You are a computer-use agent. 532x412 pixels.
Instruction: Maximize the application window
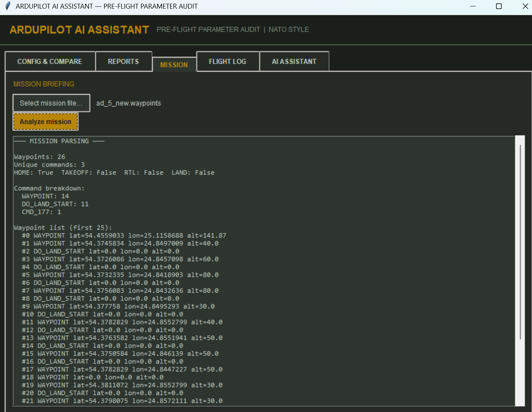click(x=499, y=6)
